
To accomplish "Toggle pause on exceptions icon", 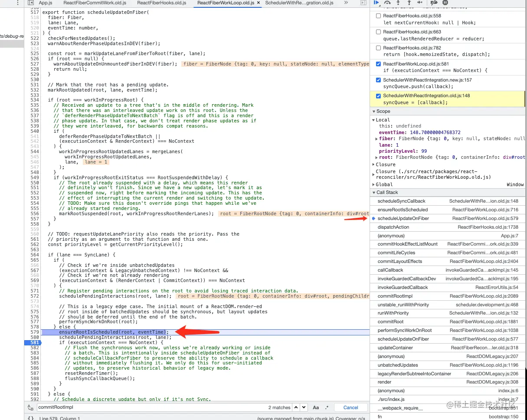I will pyautogui.click(x=445, y=3).
